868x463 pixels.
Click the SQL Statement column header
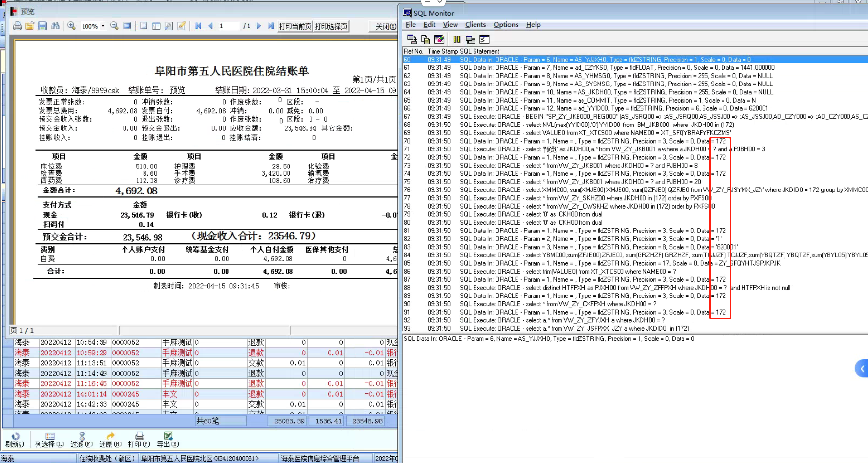(479, 51)
